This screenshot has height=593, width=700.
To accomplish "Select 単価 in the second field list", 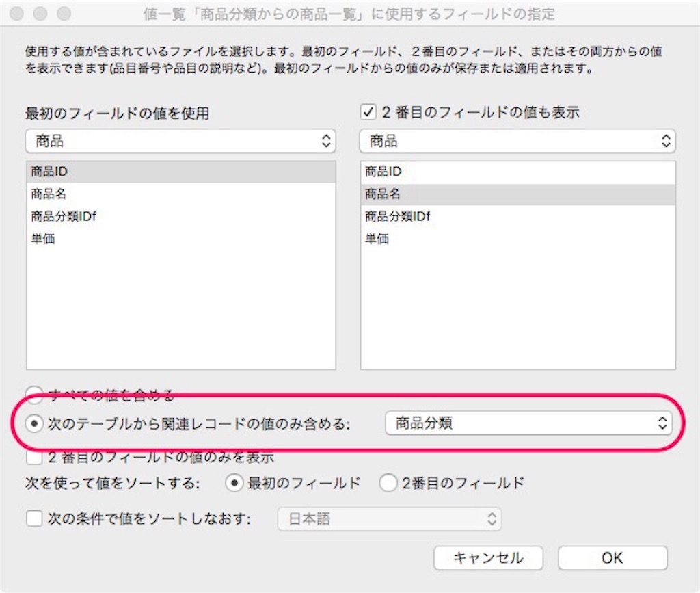I will 518,239.
